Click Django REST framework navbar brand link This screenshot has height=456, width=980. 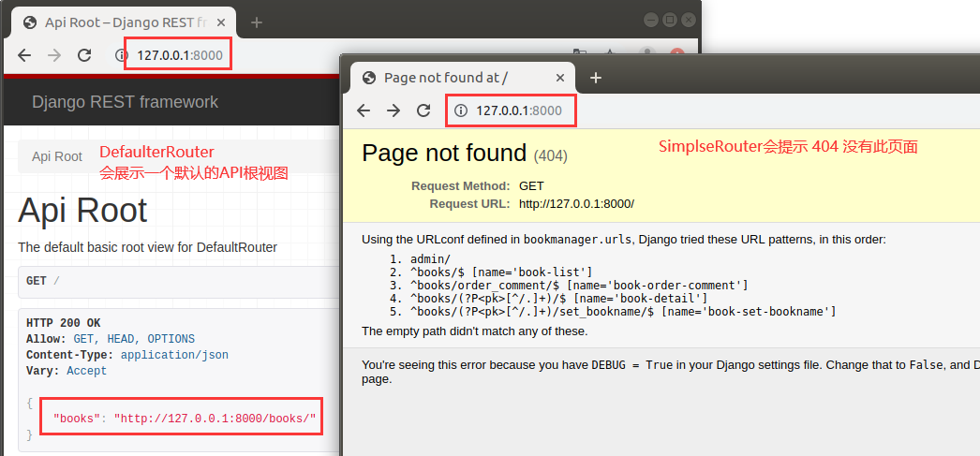point(125,102)
